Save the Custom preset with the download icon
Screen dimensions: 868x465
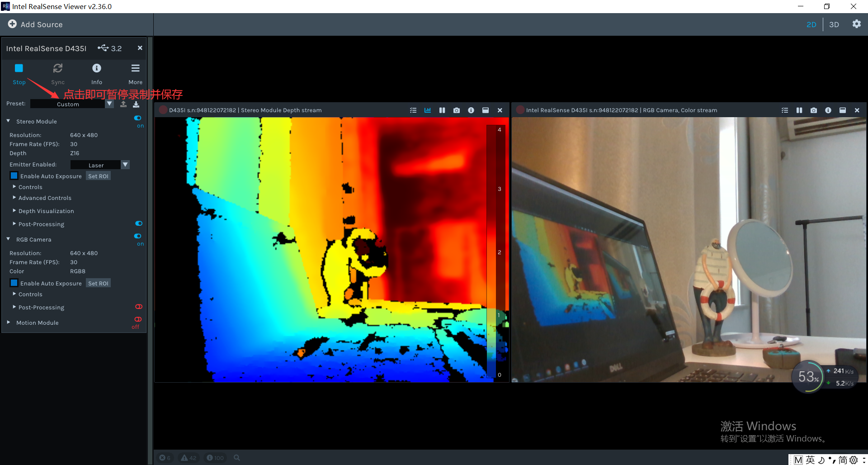(x=136, y=104)
